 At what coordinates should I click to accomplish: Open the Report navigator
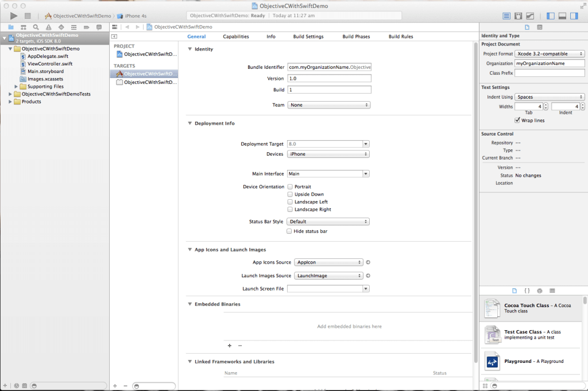[99, 27]
